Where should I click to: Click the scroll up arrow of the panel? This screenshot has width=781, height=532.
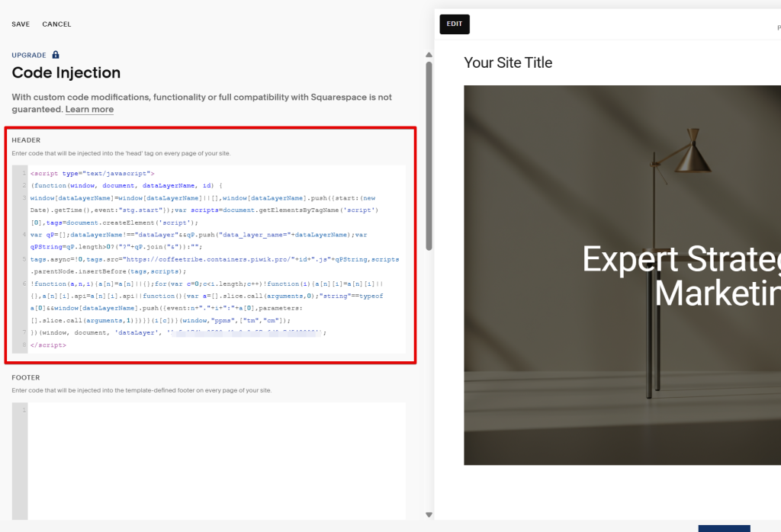pyautogui.click(x=429, y=55)
